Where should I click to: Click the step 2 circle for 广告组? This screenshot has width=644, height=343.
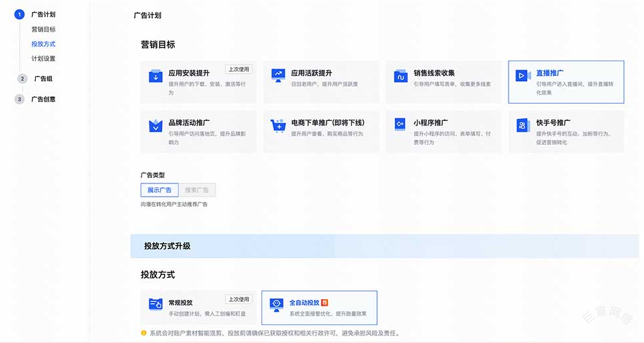click(22, 78)
